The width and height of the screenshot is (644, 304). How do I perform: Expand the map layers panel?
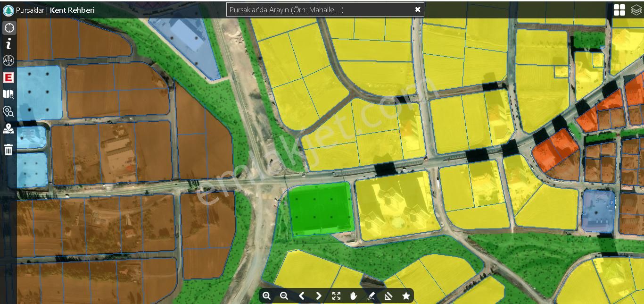636,10
